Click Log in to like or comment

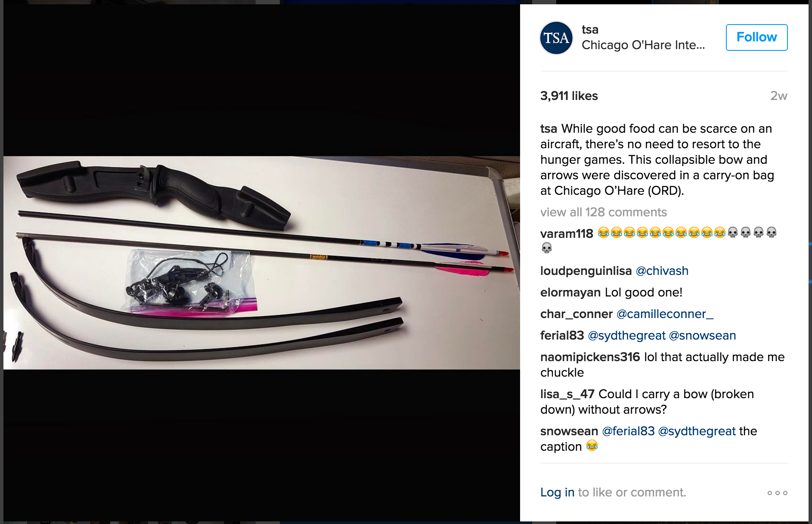click(x=557, y=492)
